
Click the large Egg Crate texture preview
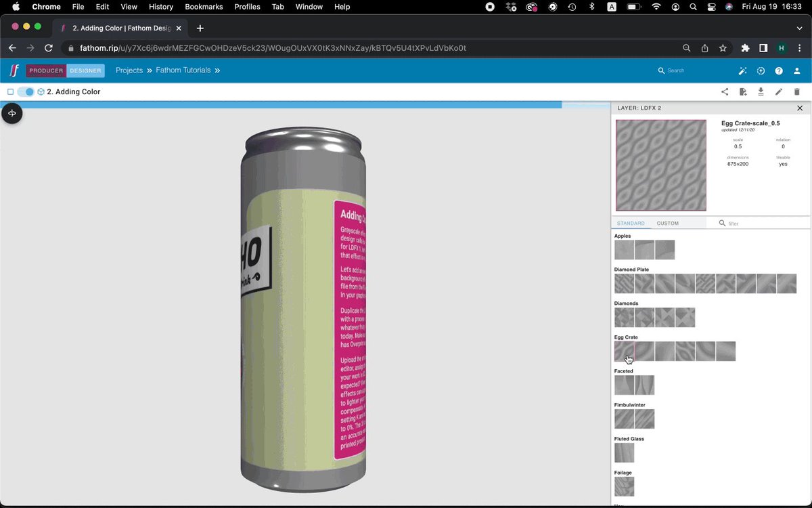click(x=660, y=165)
